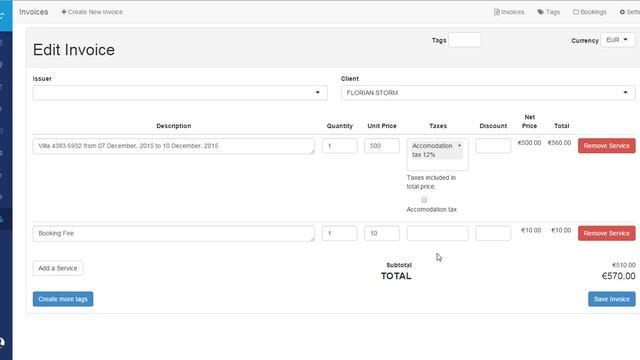The height and width of the screenshot is (360, 640).
Task: Open the Accomodation tax 12% taxes select
Action: click(438, 154)
